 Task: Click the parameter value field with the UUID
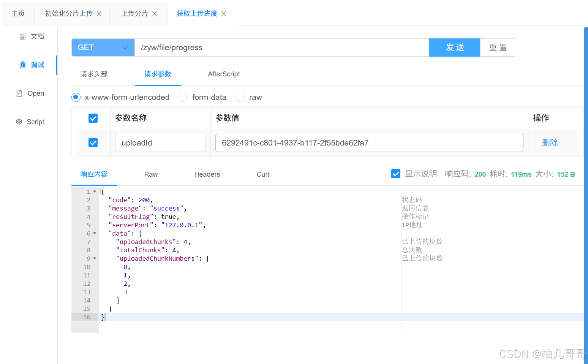point(369,143)
